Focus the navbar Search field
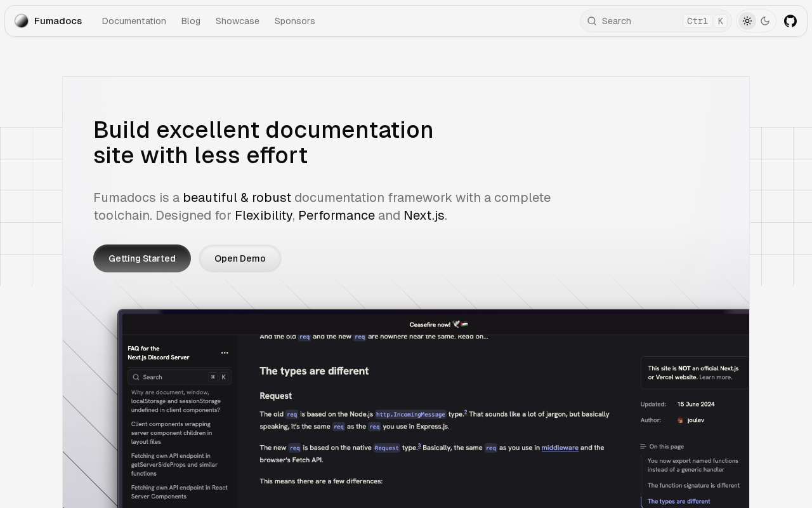 tap(656, 21)
